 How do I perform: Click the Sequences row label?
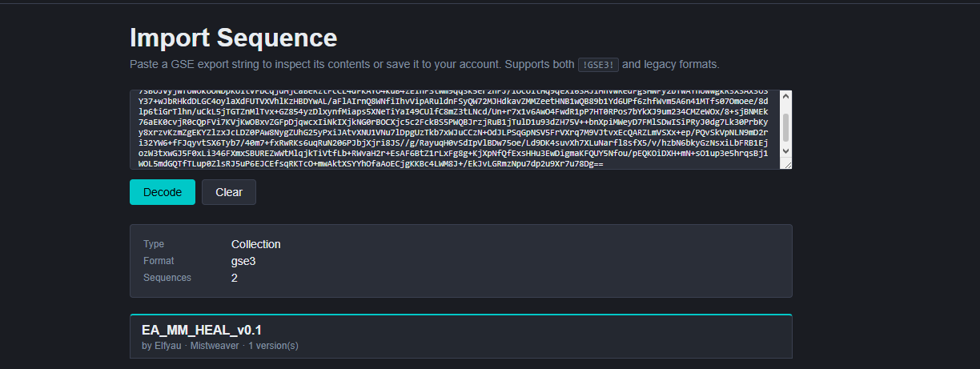click(167, 278)
